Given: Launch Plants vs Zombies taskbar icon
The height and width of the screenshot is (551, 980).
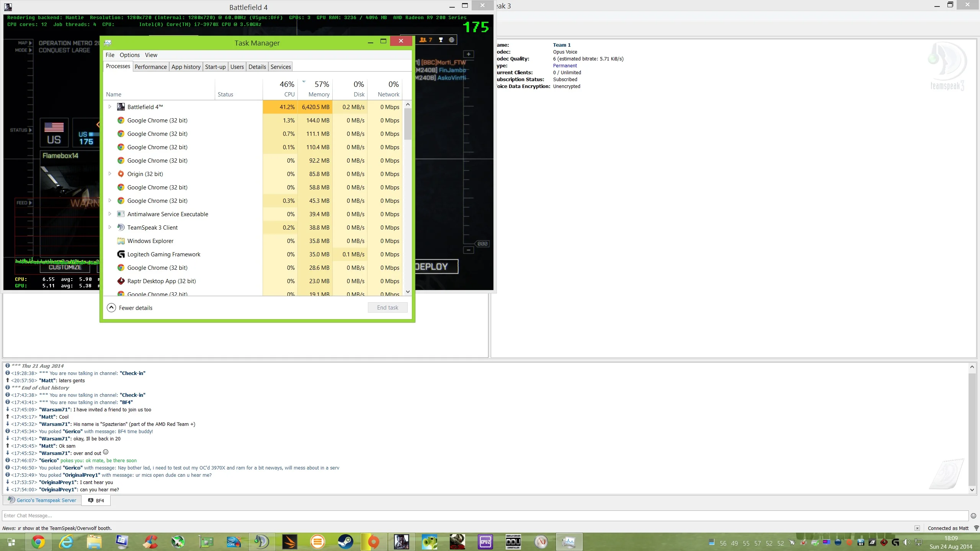Looking at the screenshot, I should click(430, 542).
